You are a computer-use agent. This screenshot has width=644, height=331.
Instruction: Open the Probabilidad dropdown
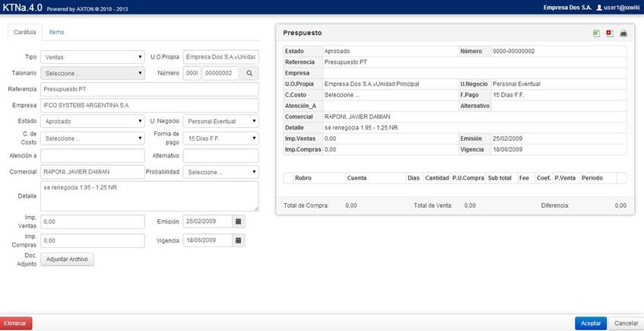(x=221, y=172)
